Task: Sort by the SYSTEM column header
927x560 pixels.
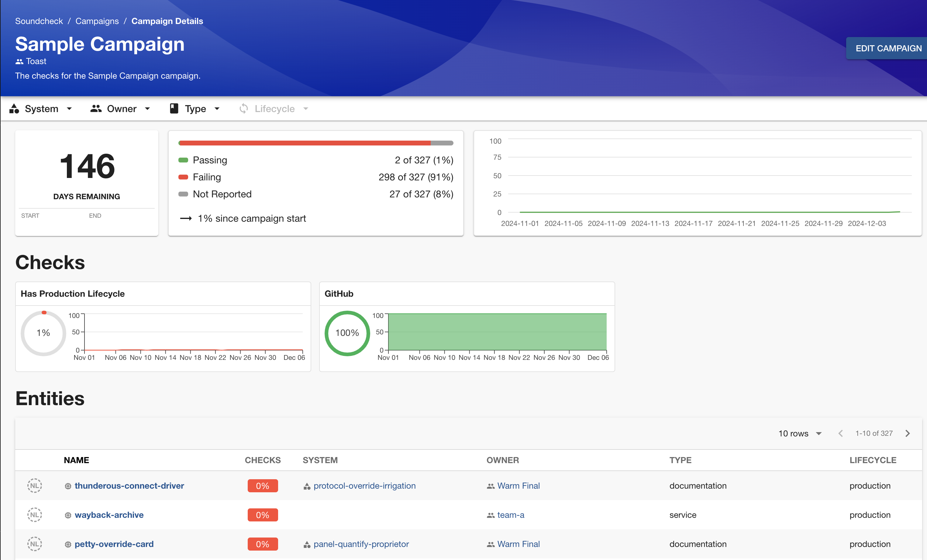Action: [x=320, y=460]
